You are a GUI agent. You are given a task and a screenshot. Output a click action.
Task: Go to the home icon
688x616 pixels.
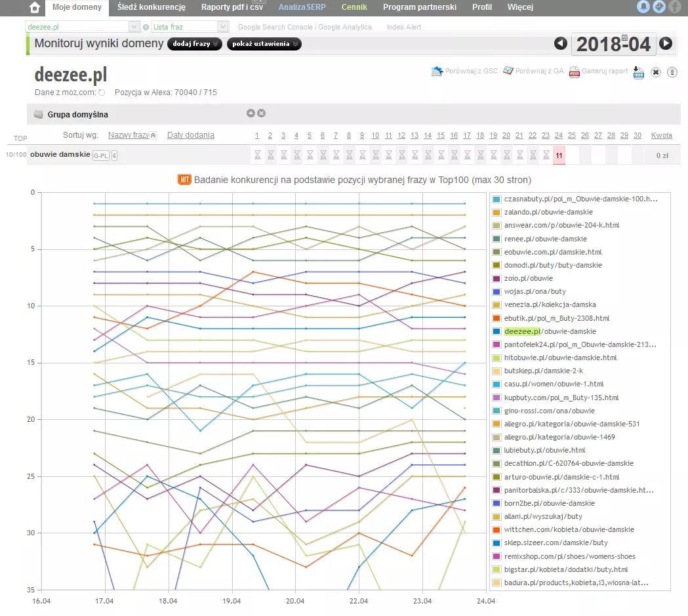(35, 7)
